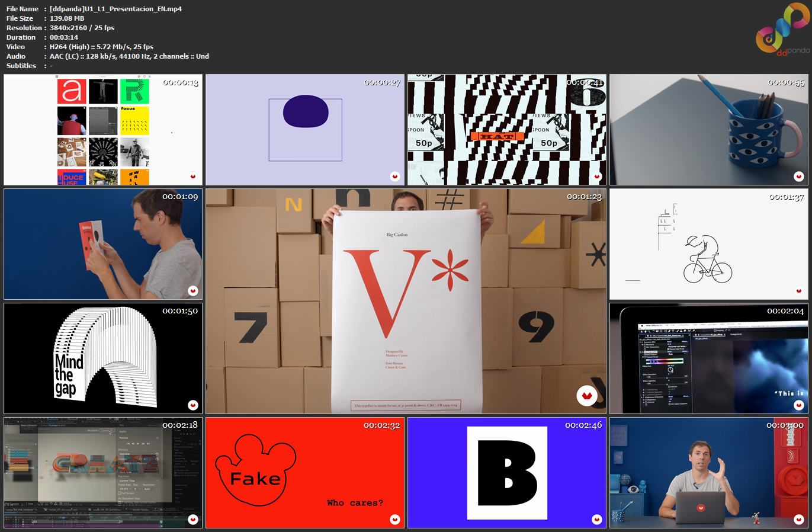Image resolution: width=812 pixels, height=532 pixels.
Task: Click the 00:02:32 timestamp
Action: tap(382, 425)
